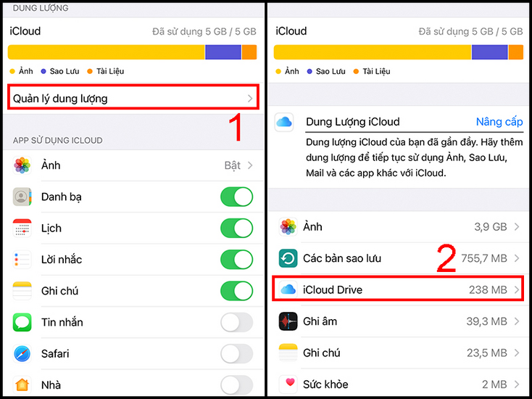Image resolution: width=532 pixels, height=399 pixels.
Task: Tap the Danh bạ contacts icon
Action: (x=22, y=197)
